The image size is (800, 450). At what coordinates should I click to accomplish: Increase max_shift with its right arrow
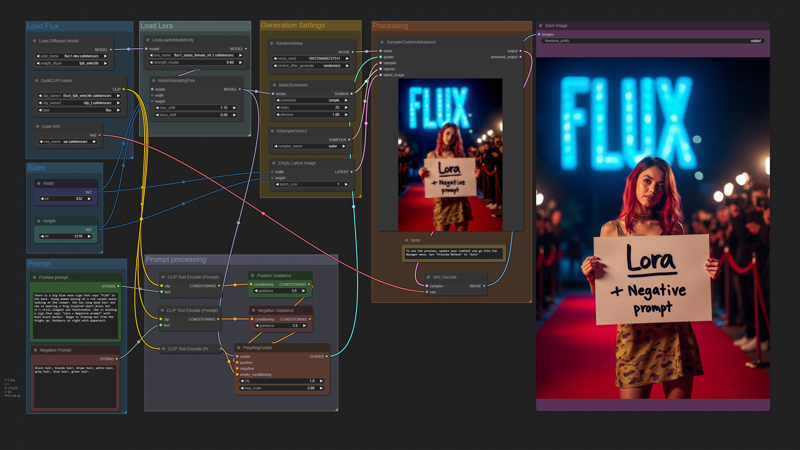[235, 108]
